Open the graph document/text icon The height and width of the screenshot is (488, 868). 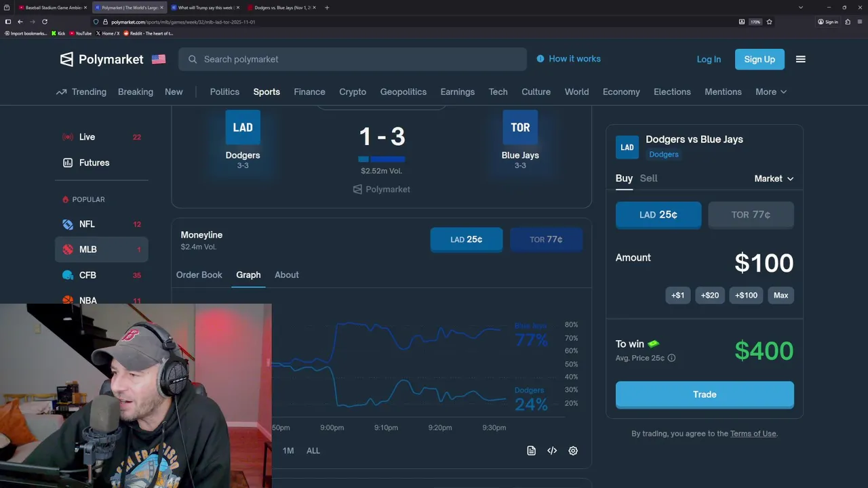tap(532, 451)
